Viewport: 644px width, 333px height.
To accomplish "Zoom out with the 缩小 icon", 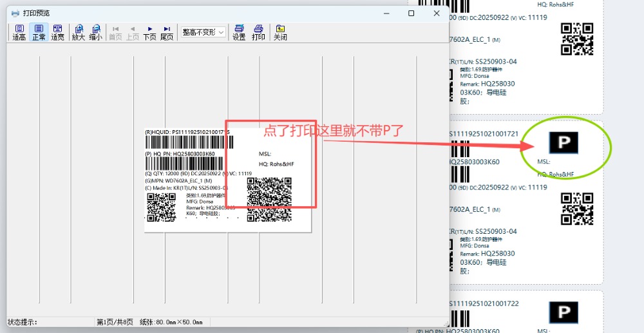I will point(95,32).
